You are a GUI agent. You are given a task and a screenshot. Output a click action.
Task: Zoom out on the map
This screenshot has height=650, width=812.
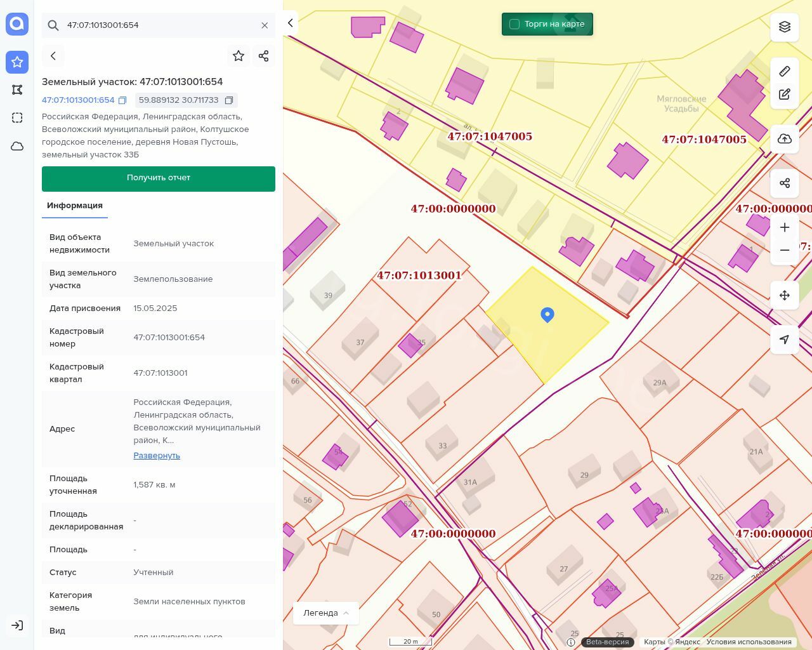pyautogui.click(x=785, y=250)
